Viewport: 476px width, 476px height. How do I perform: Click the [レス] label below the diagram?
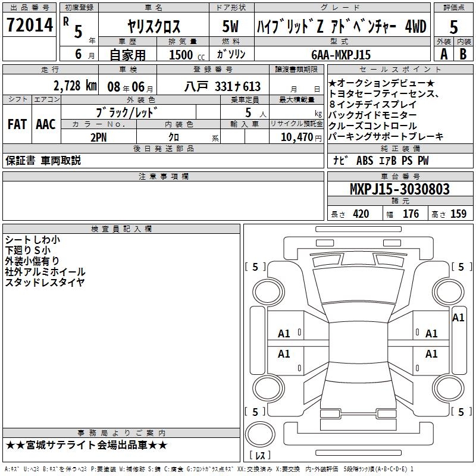pos(260,456)
